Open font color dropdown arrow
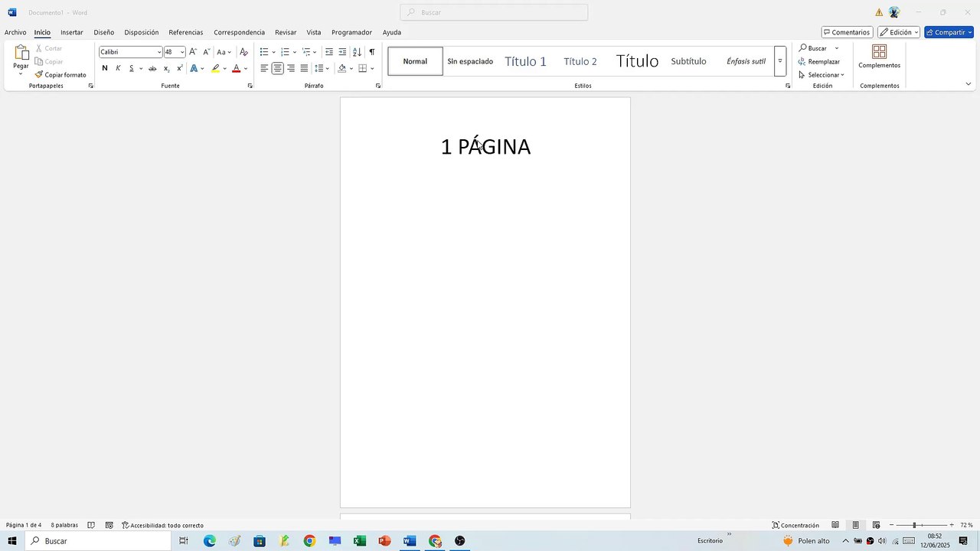Viewport: 980px width, 551px height. pyautogui.click(x=246, y=69)
